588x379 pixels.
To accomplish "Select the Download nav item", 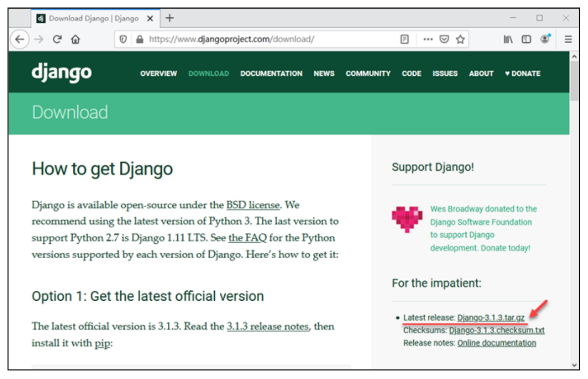I will click(208, 73).
